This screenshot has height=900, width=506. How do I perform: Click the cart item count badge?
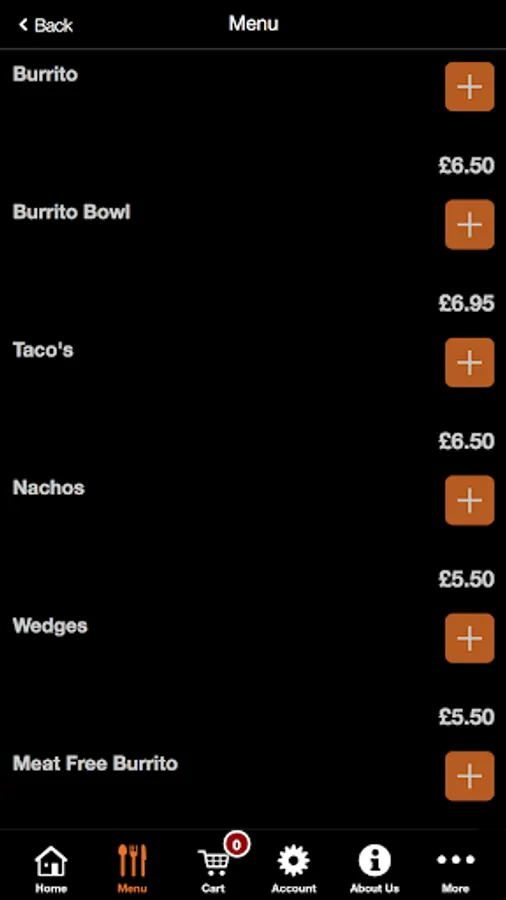tap(237, 844)
